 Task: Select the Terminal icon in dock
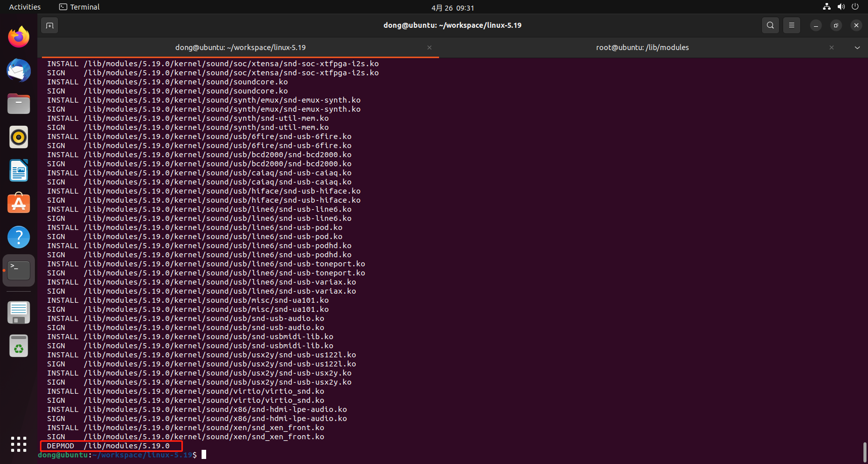coord(19,270)
